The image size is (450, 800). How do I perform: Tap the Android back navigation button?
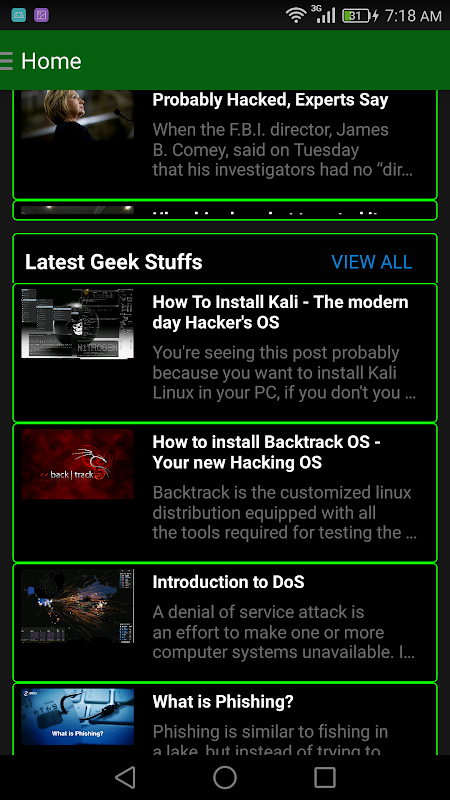[x=125, y=778]
